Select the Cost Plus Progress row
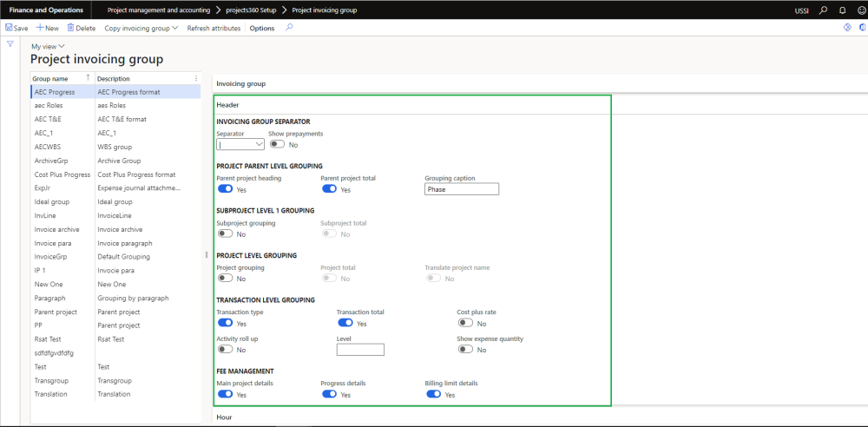The image size is (868, 427). click(115, 174)
